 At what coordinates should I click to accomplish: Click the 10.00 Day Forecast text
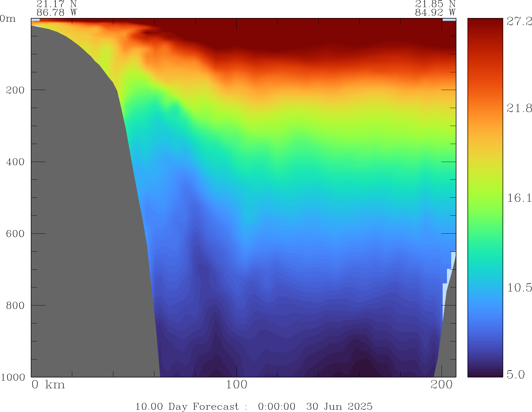(187, 406)
